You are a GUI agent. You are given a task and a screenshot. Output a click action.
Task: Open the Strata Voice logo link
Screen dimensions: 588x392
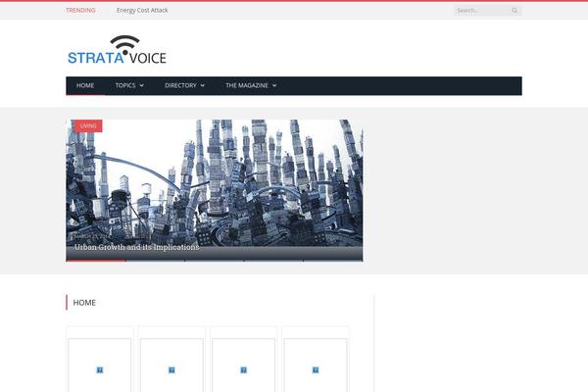click(x=117, y=50)
